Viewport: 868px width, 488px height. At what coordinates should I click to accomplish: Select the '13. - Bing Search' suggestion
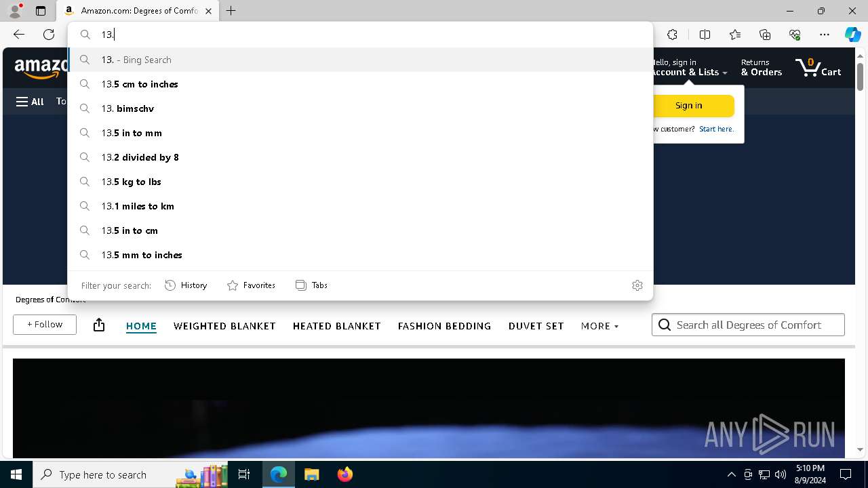click(360, 60)
